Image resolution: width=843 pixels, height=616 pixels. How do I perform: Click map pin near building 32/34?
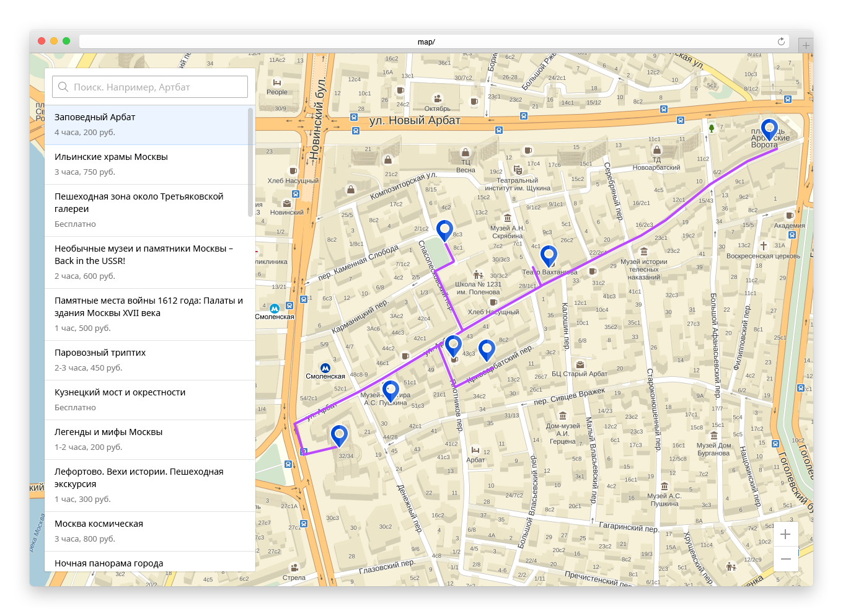339,436
